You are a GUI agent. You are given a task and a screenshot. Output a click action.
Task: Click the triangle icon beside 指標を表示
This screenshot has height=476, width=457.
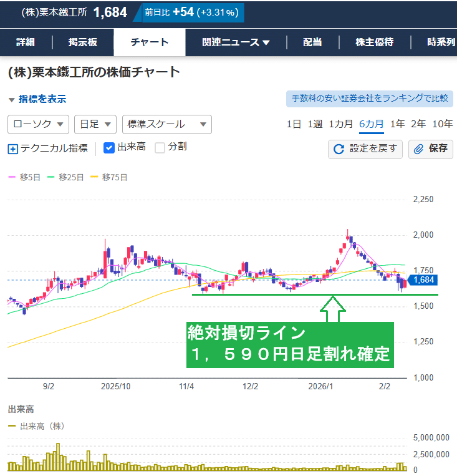[x=11, y=100]
